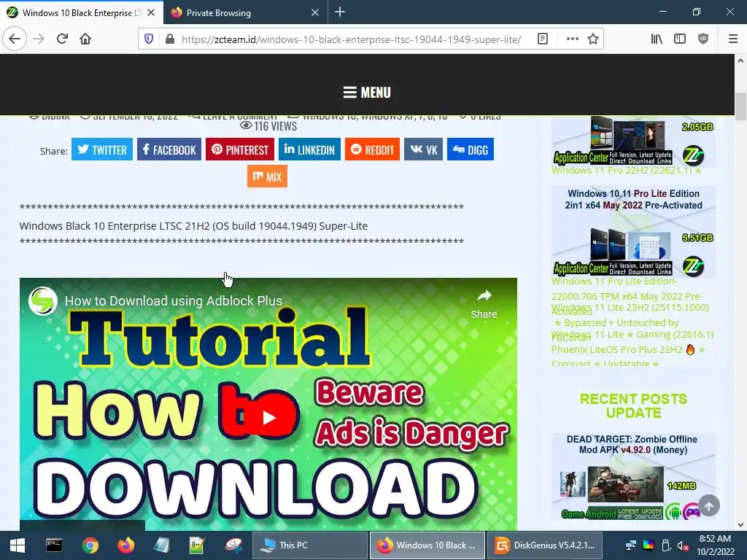This screenshot has height=560, width=747.
Task: Launch Command Prompt from the taskbar
Action: [54, 545]
